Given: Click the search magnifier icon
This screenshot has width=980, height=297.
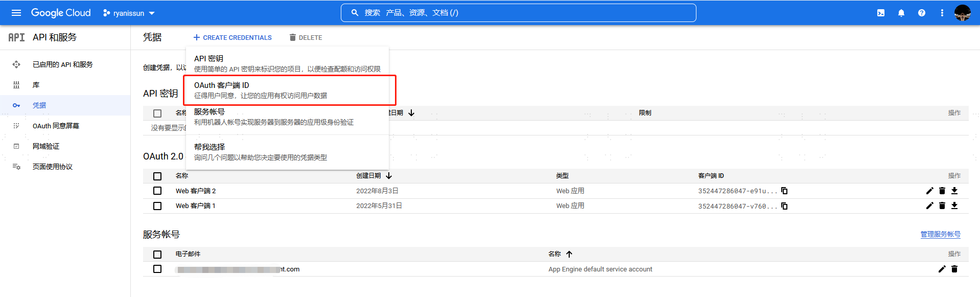Looking at the screenshot, I should pyautogui.click(x=355, y=13).
